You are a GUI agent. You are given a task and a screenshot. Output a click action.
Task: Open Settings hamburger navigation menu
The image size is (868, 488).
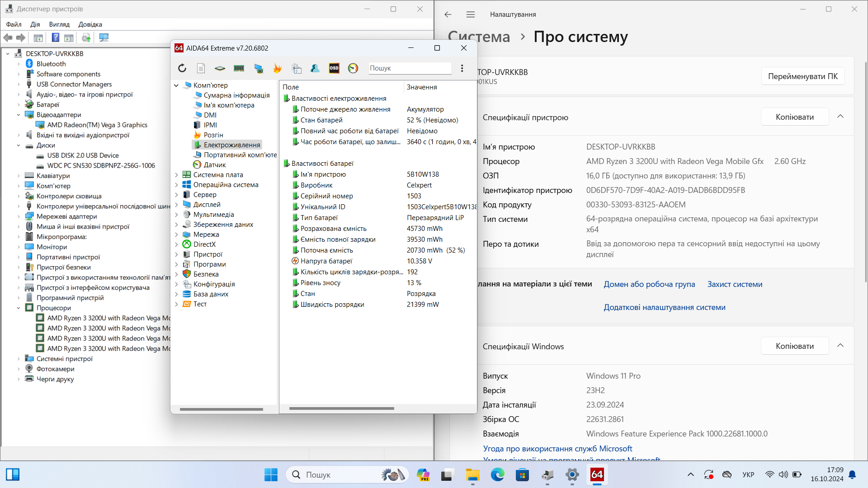click(471, 14)
